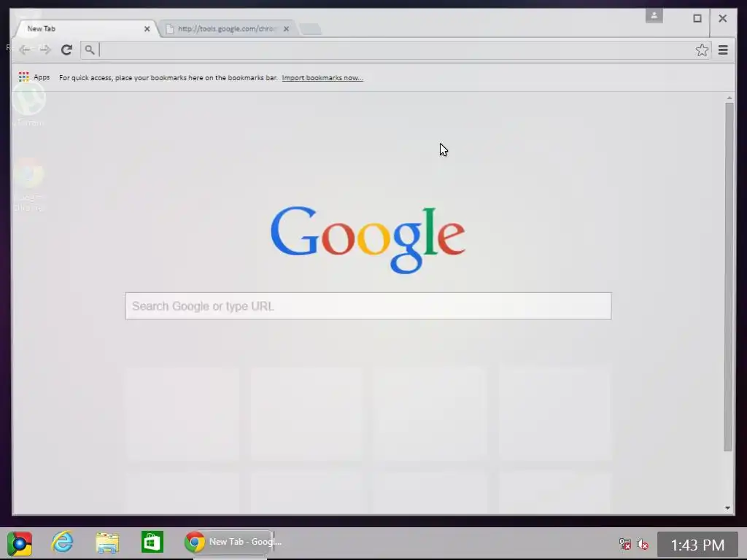The image size is (747, 560).
Task: Reload the current page
Action: (66, 50)
